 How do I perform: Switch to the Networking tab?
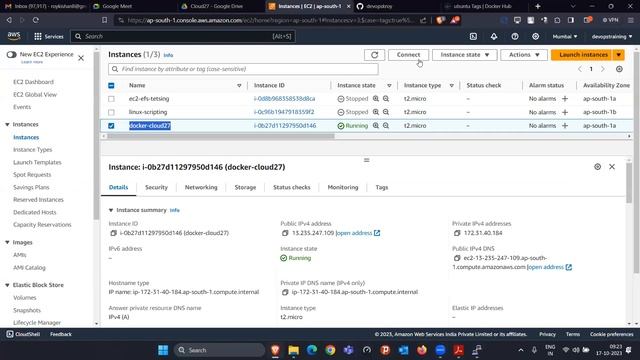(x=201, y=187)
